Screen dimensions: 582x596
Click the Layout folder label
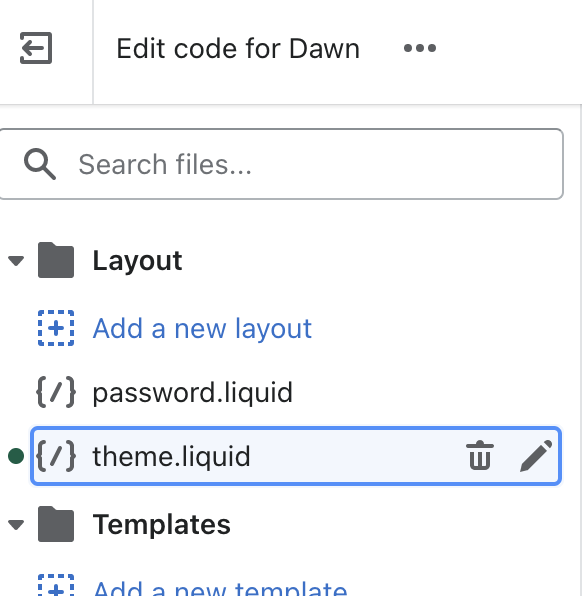click(x=138, y=261)
